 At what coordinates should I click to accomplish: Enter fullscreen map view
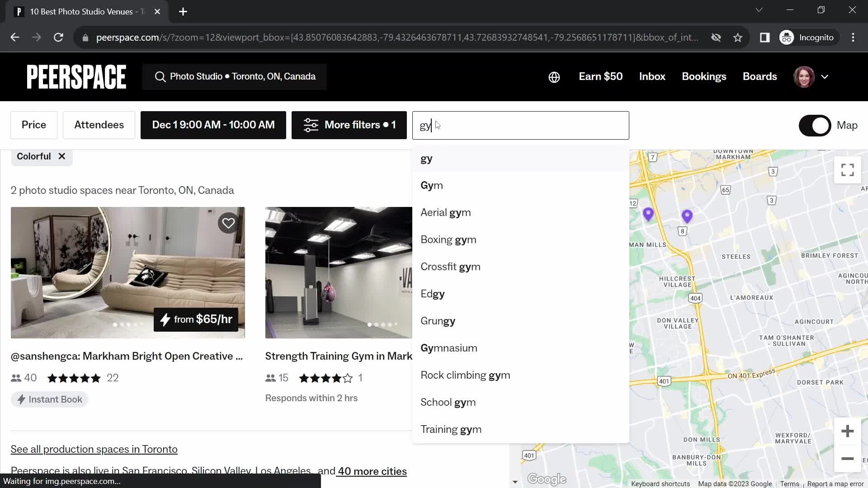848,170
